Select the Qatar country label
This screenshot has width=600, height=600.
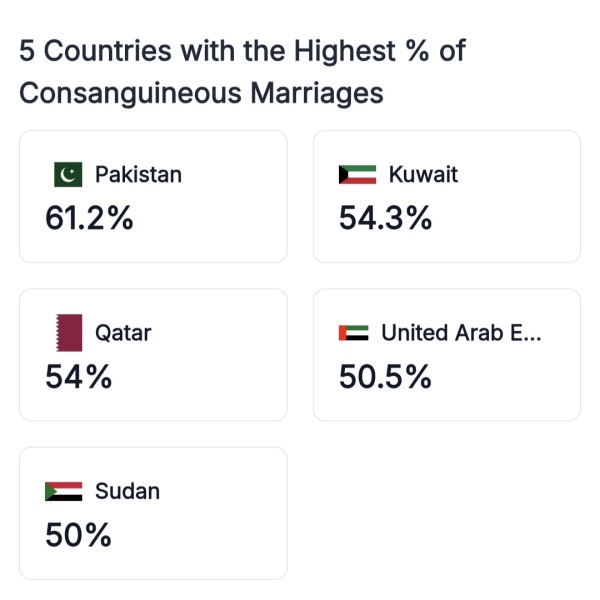[123, 333]
